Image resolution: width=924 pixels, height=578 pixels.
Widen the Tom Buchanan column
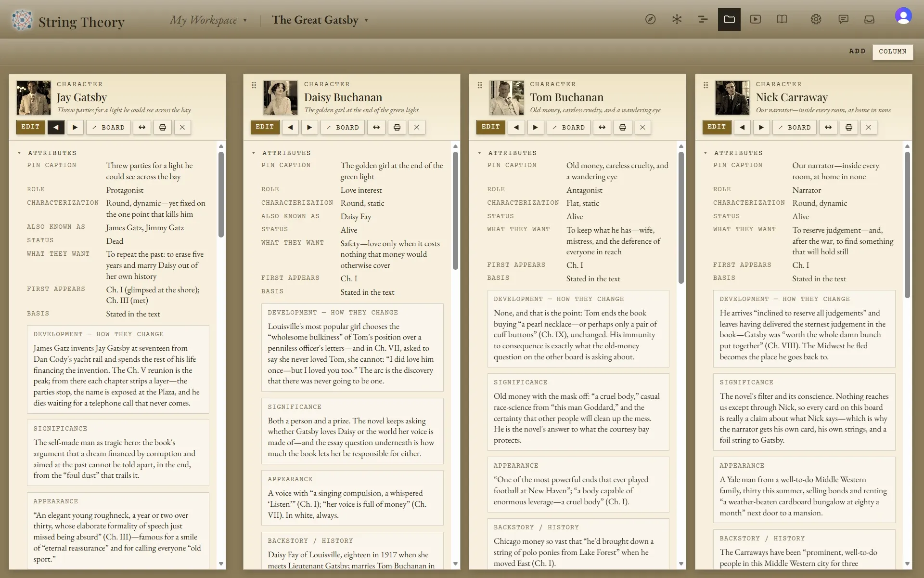602,127
